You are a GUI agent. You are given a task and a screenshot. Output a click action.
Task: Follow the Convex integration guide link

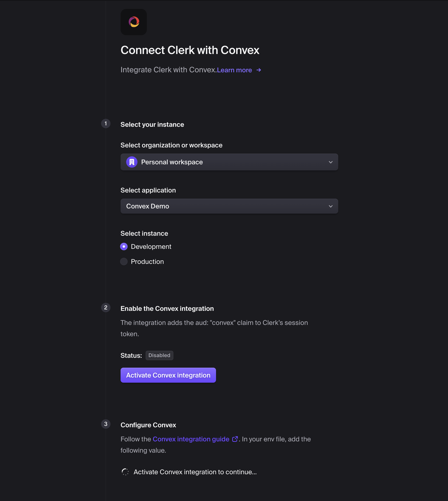(x=190, y=439)
